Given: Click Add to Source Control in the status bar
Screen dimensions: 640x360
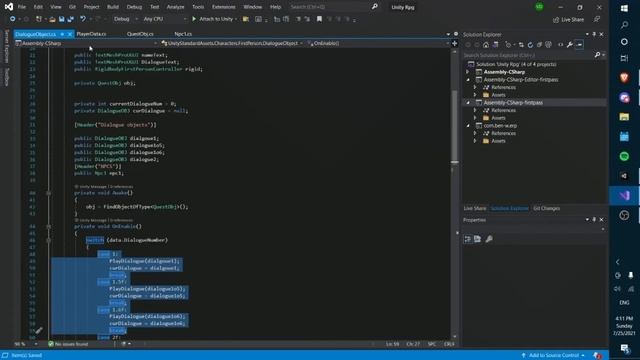Looking at the screenshot, I should click(554, 355).
